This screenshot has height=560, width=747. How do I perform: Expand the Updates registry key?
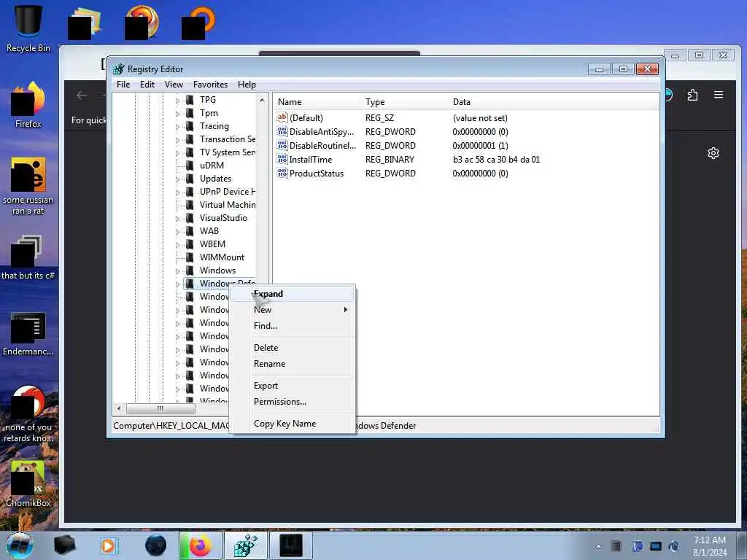(178, 179)
